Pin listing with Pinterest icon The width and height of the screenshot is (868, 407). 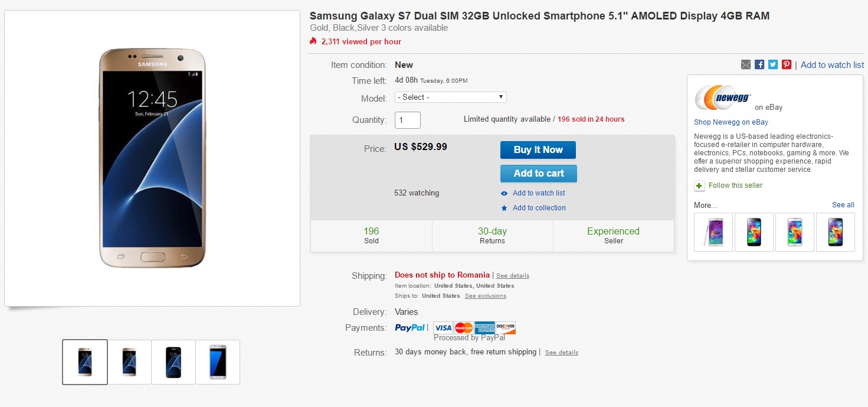(x=787, y=65)
